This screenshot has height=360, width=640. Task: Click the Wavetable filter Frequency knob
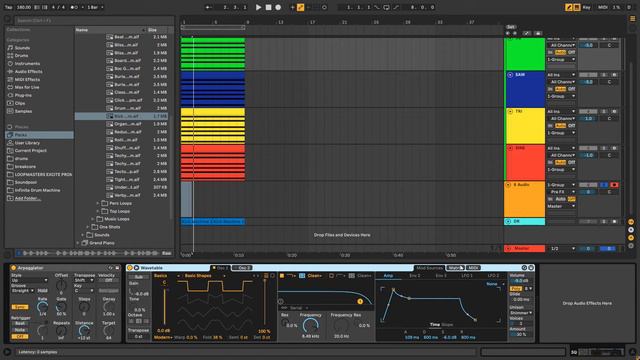click(310, 326)
